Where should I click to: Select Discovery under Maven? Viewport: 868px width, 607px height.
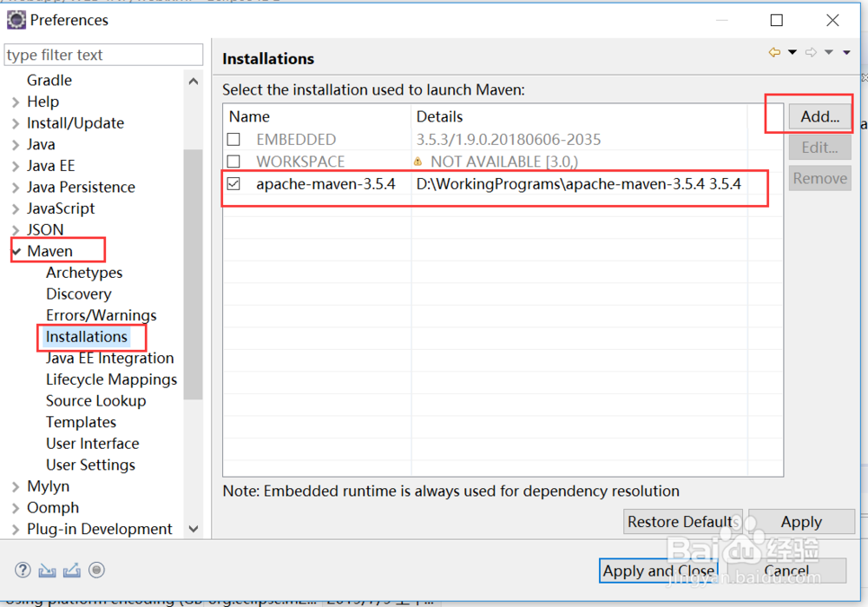pos(79,294)
